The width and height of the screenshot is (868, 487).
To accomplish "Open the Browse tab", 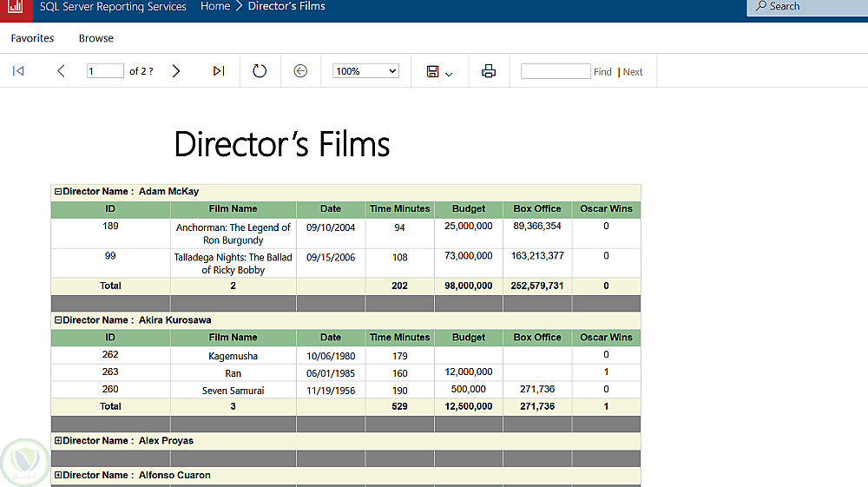I will [x=96, y=38].
